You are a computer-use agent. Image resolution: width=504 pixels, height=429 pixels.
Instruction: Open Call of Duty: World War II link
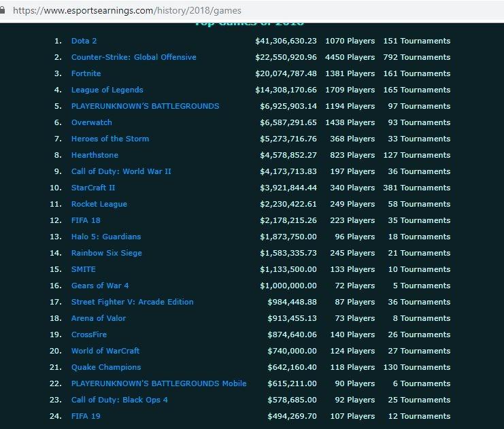pyautogui.click(x=121, y=171)
